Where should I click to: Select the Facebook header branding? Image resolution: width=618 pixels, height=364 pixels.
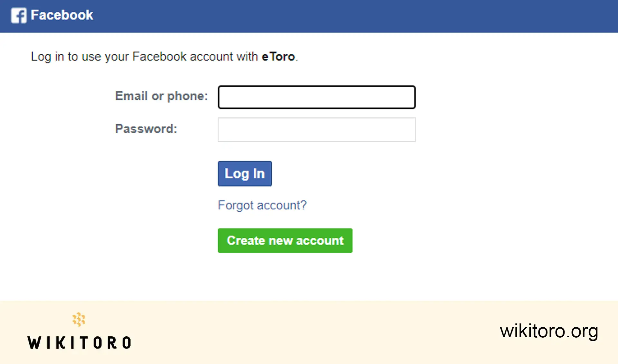(51, 15)
